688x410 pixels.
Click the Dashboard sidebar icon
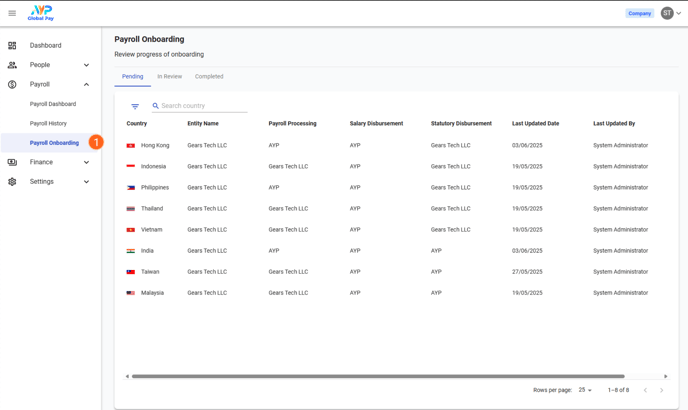point(12,46)
